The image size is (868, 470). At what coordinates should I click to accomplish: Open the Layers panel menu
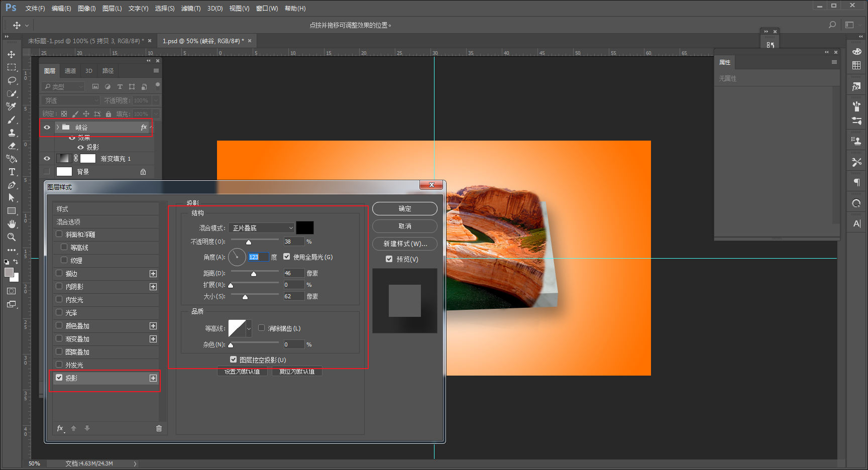pos(156,71)
